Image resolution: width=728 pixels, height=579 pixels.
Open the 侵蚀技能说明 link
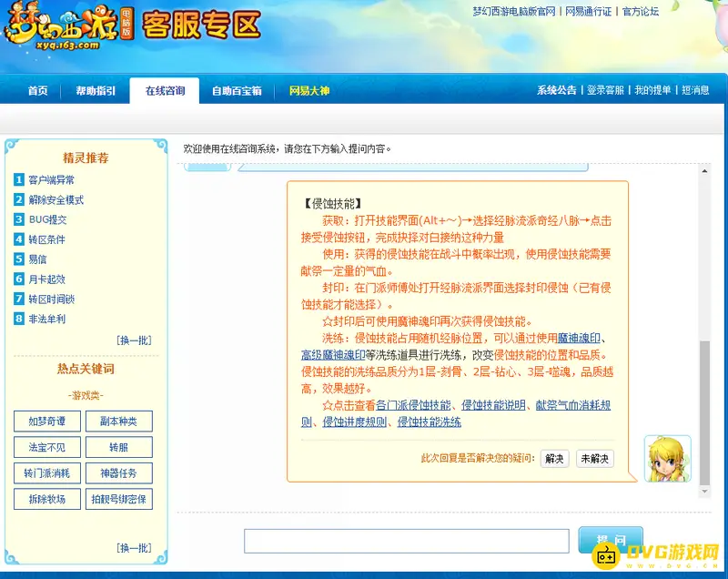pos(493,405)
